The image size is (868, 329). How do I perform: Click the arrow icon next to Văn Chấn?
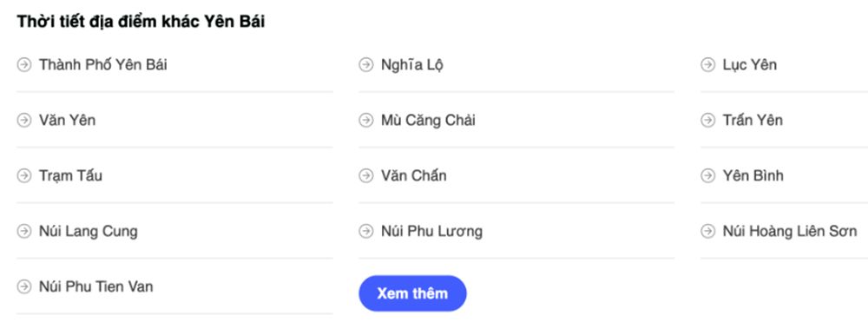point(366,175)
